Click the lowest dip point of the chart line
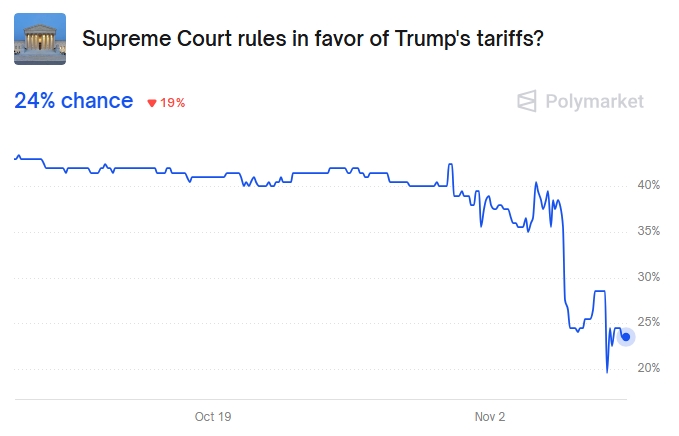 point(607,372)
